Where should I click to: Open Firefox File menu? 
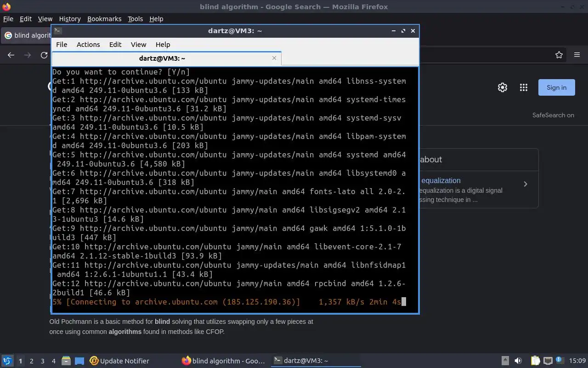tap(8, 19)
